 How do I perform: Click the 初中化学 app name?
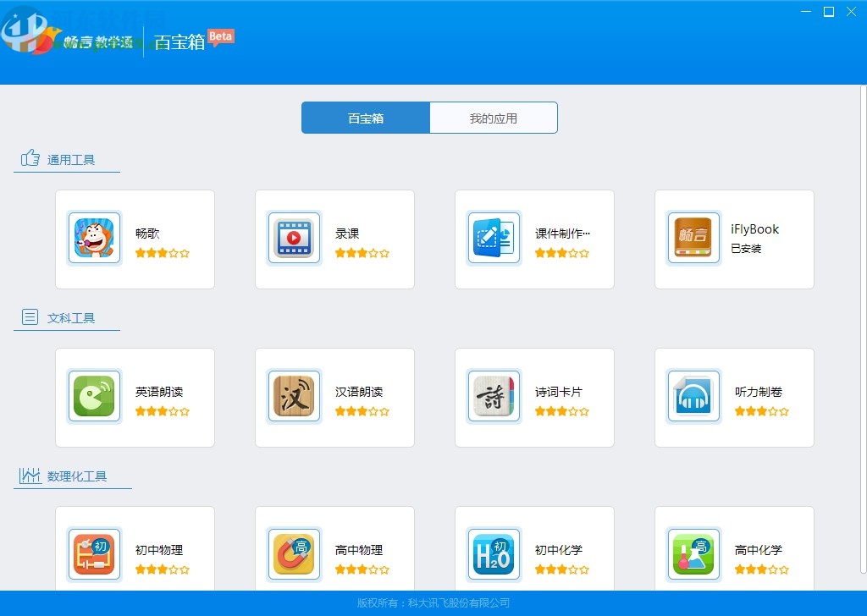tap(559, 550)
